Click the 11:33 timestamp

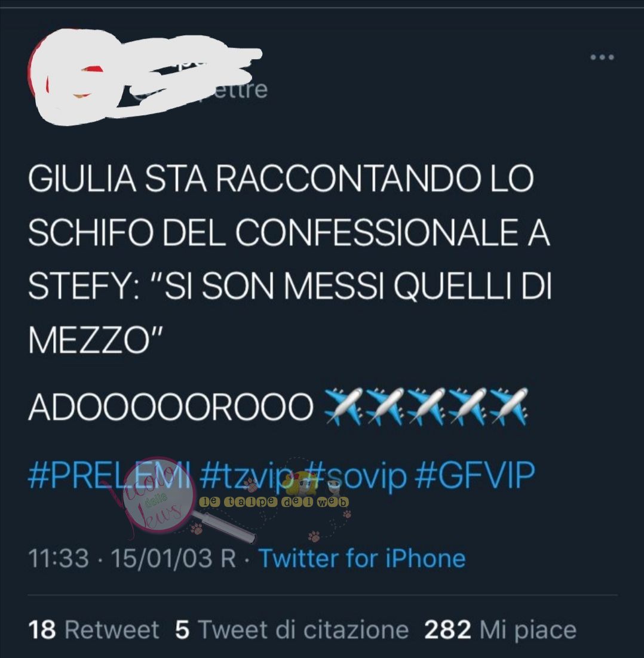pyautogui.click(x=59, y=558)
